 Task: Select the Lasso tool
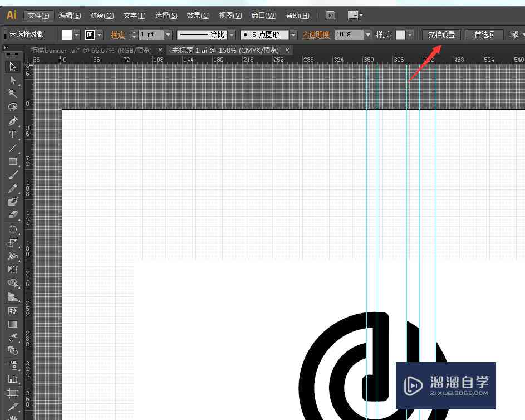pyautogui.click(x=13, y=107)
